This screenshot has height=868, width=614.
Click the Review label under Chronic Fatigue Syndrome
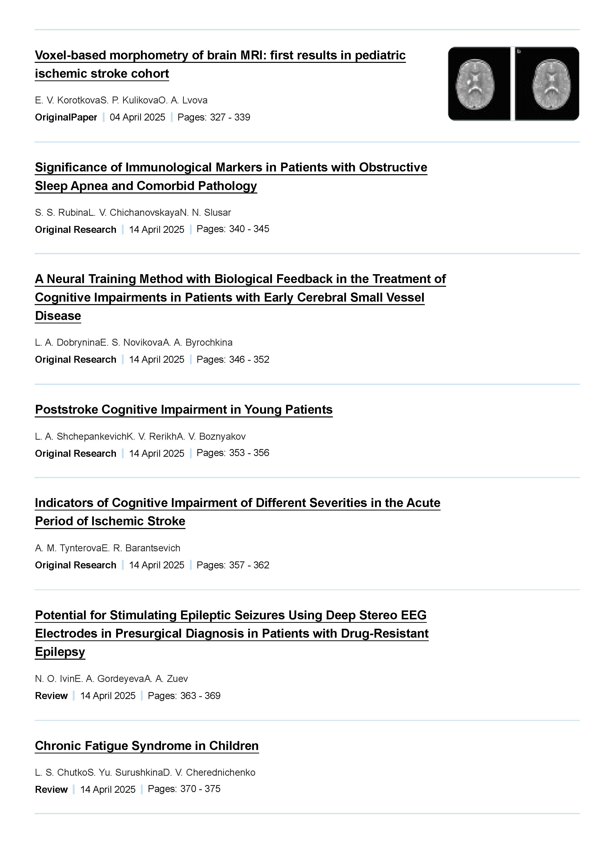(51, 789)
